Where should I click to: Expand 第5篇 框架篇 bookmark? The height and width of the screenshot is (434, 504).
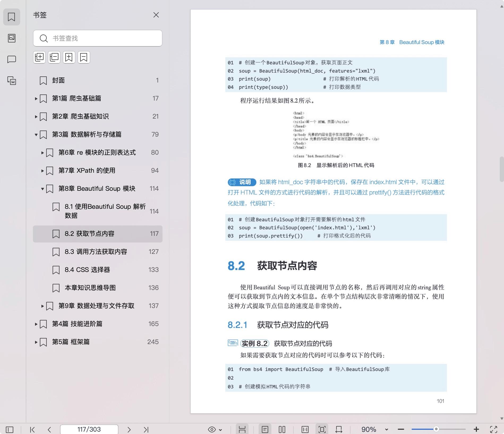[36, 342]
